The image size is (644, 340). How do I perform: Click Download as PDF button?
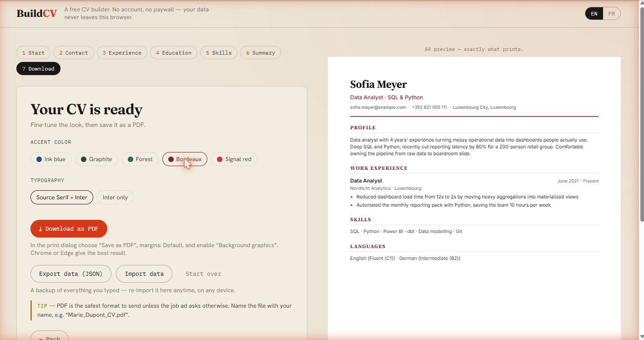point(69,229)
